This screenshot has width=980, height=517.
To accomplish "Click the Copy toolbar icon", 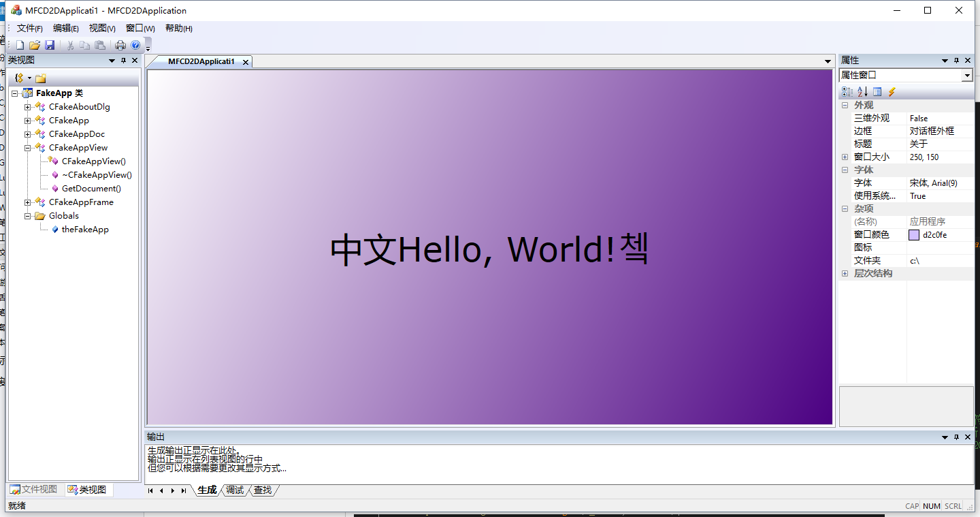I will pyautogui.click(x=85, y=45).
